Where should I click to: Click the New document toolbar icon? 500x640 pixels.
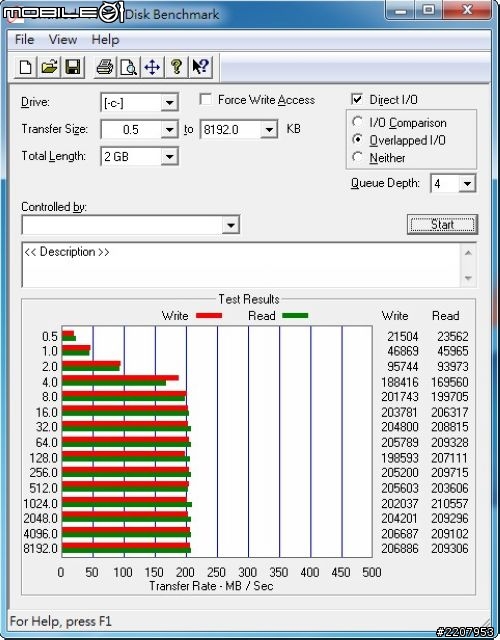point(25,67)
